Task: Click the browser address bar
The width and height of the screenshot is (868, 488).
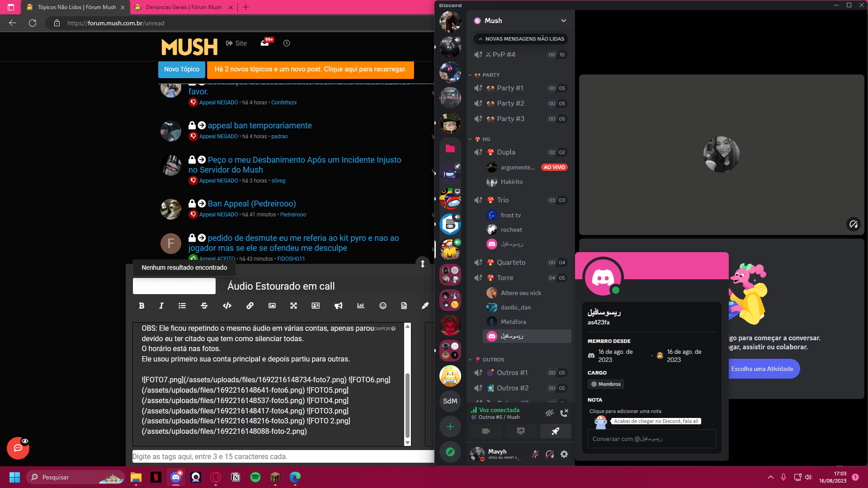Action: (x=240, y=23)
